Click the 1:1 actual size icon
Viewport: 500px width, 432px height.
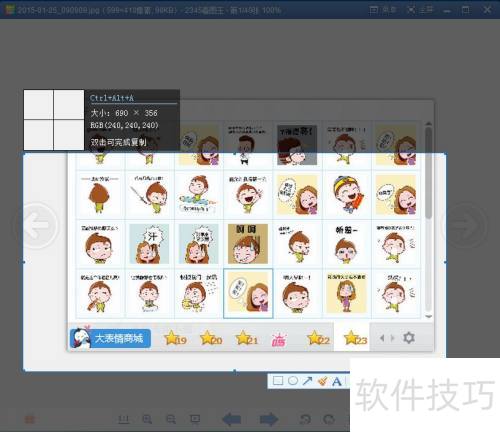124,419
